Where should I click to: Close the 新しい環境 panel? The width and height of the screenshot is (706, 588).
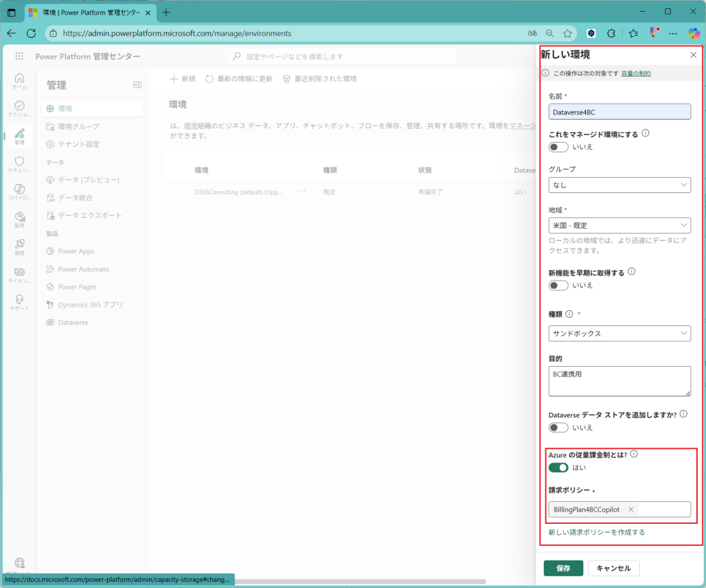tap(694, 55)
